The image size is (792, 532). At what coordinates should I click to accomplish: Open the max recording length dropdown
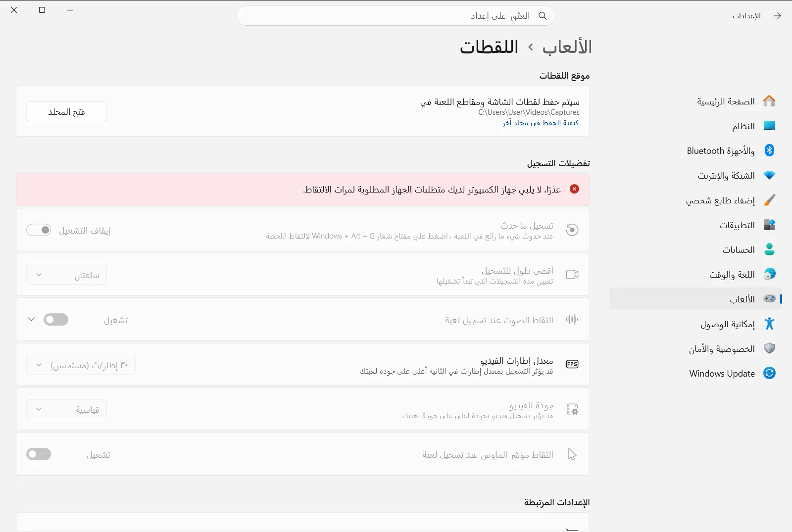point(66,275)
